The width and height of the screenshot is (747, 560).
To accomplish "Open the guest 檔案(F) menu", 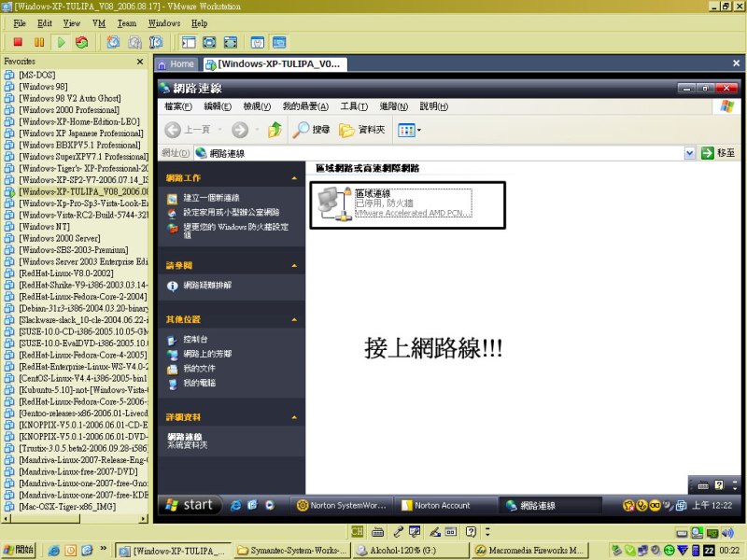I will point(178,106).
